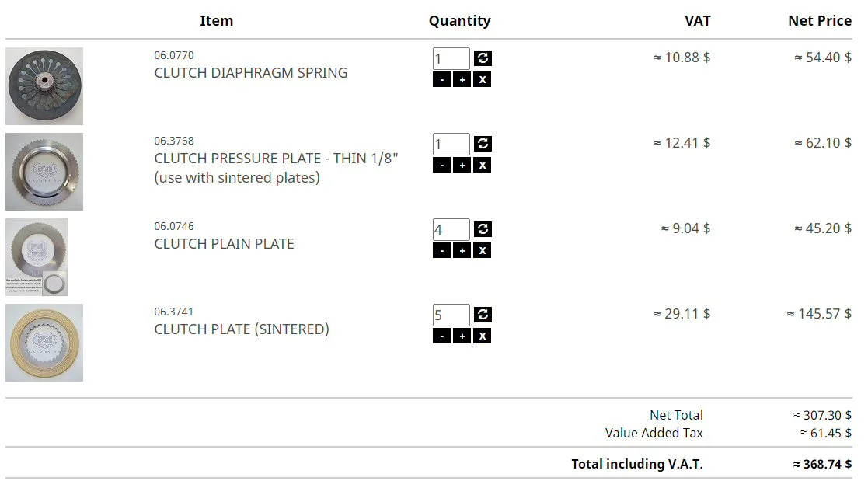Click quantity field for Clutch Plain Plate

[451, 229]
